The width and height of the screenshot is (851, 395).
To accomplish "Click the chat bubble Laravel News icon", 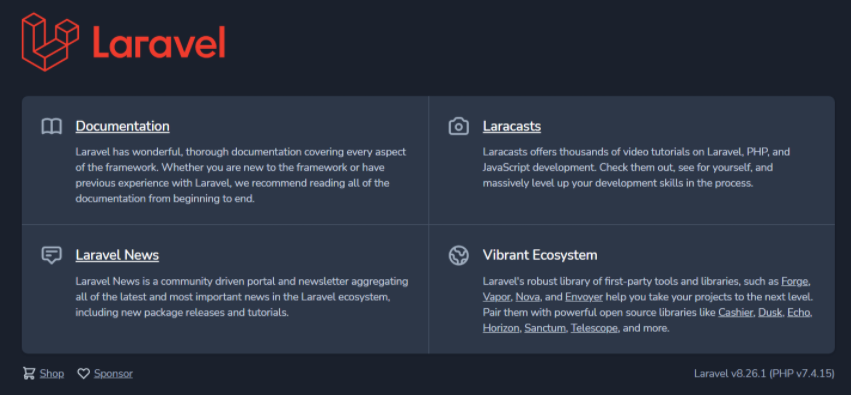I will tap(52, 255).
